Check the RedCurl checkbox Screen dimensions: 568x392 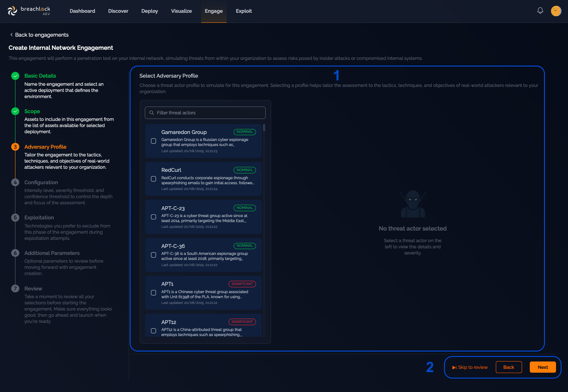[153, 179]
